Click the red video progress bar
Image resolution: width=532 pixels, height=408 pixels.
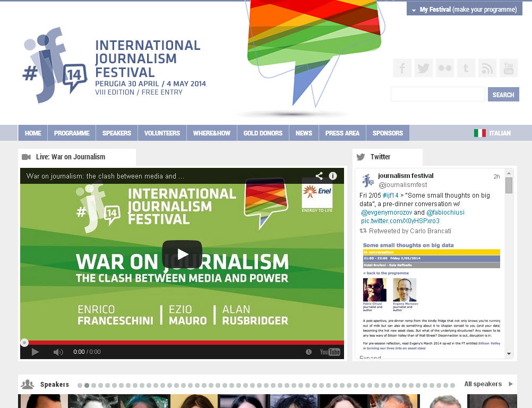[x=182, y=343]
